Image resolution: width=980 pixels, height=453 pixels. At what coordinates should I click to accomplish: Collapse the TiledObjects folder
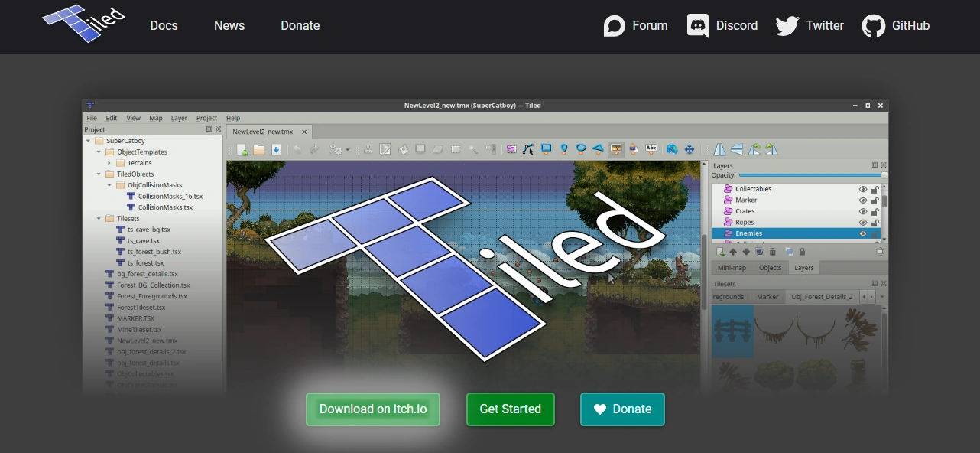coord(99,174)
